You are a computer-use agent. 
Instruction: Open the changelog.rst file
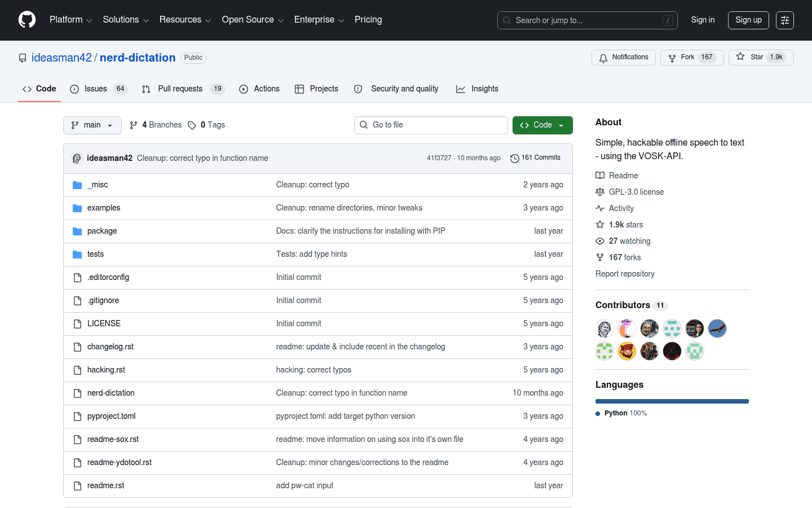(x=111, y=347)
